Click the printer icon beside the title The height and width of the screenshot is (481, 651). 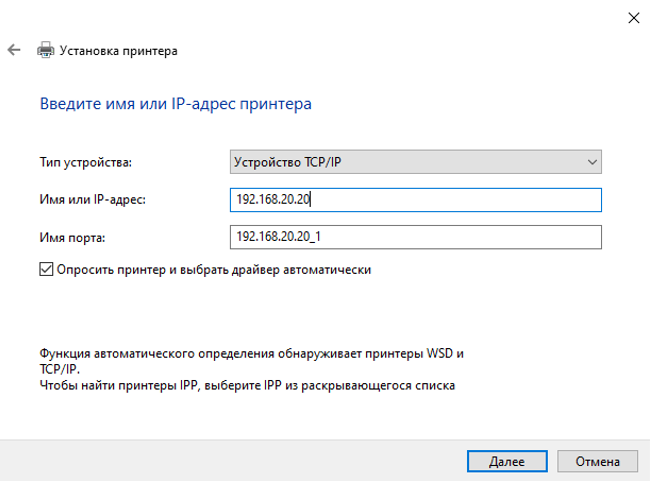click(45, 49)
